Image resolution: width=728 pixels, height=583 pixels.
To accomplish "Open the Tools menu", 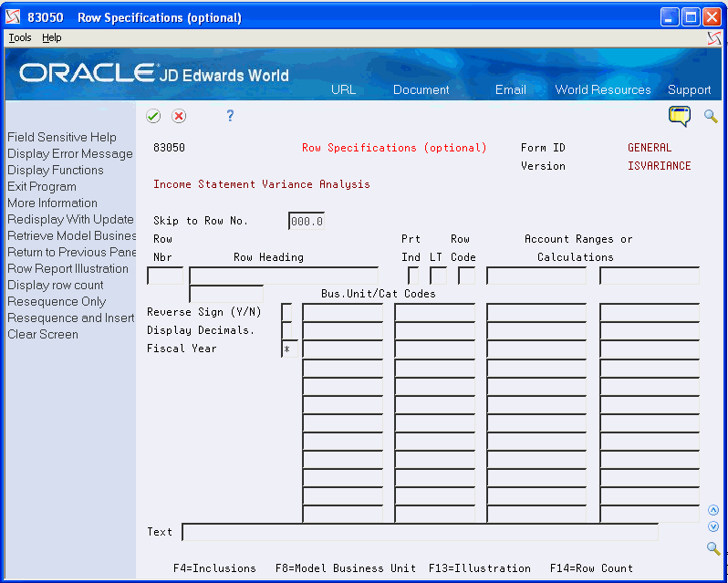I will (20, 37).
